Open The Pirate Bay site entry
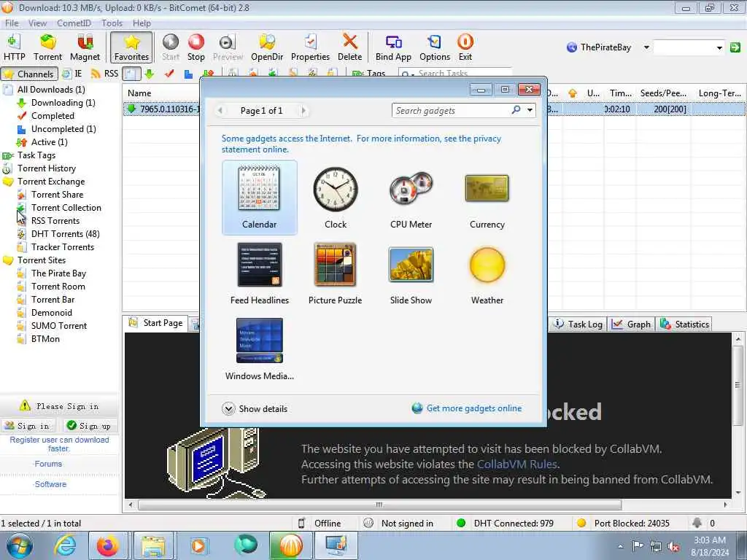Image resolution: width=747 pixels, height=560 pixels. 58,273
